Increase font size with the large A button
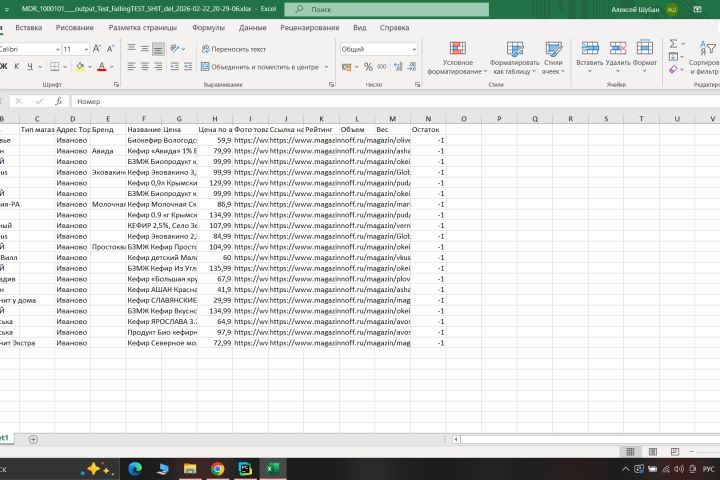 point(96,49)
